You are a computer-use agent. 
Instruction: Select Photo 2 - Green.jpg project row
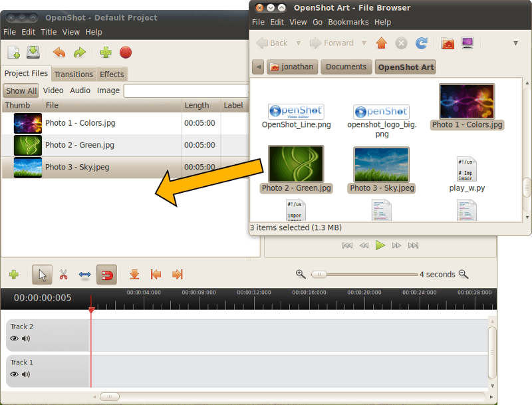(x=126, y=145)
